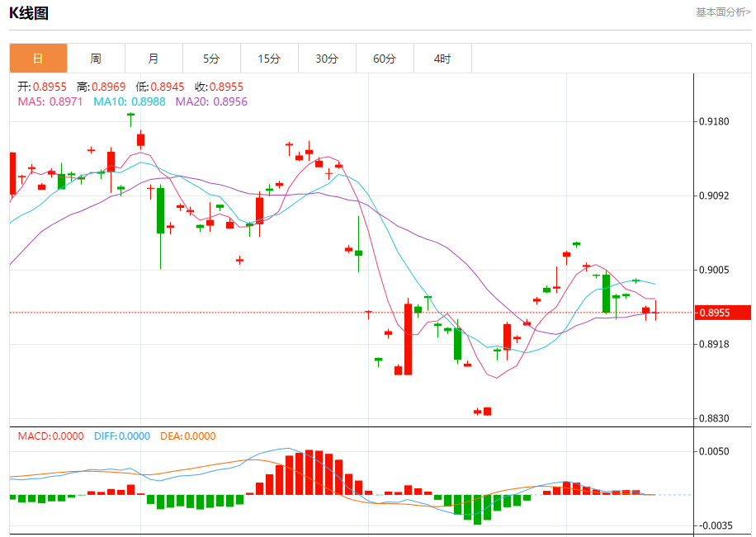Open the 4时 interval tab

(x=442, y=59)
